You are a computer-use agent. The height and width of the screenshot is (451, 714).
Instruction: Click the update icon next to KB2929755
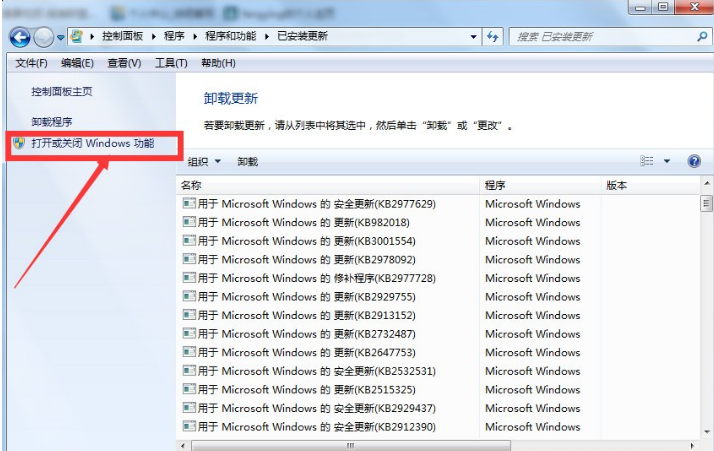pos(189,296)
